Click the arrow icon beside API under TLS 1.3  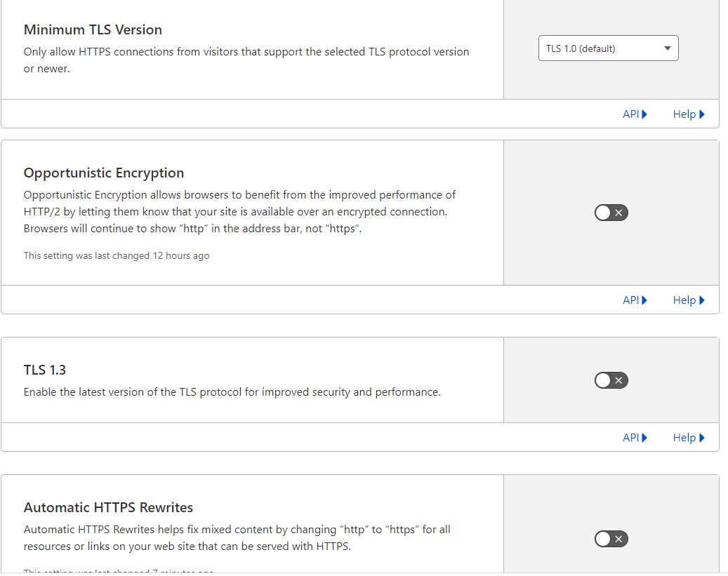pos(644,438)
